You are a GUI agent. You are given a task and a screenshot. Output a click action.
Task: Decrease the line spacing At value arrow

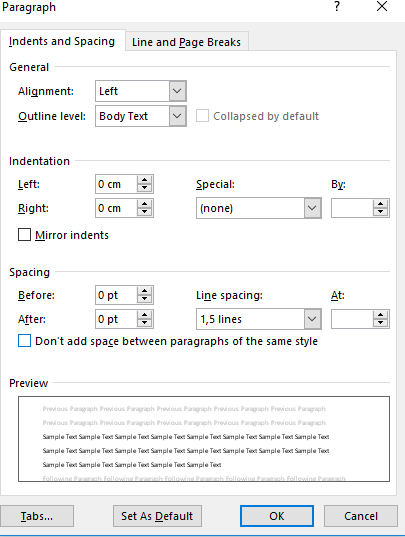coord(380,323)
